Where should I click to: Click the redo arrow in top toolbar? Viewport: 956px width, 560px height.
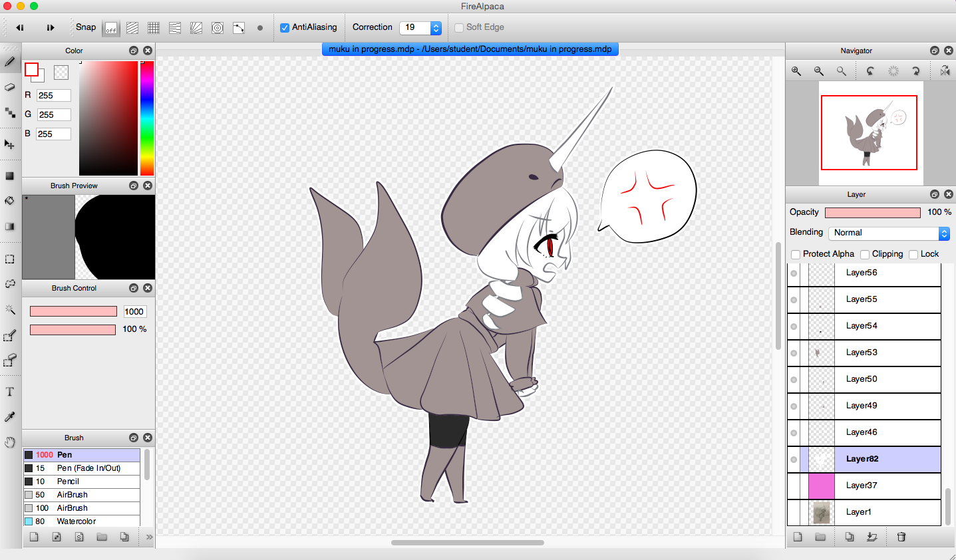pyautogui.click(x=50, y=27)
